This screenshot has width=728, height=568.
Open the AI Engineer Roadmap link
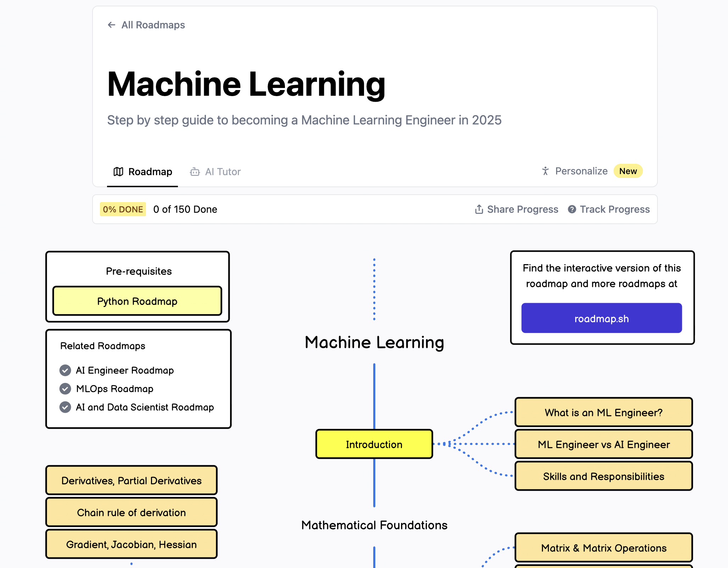125,371
